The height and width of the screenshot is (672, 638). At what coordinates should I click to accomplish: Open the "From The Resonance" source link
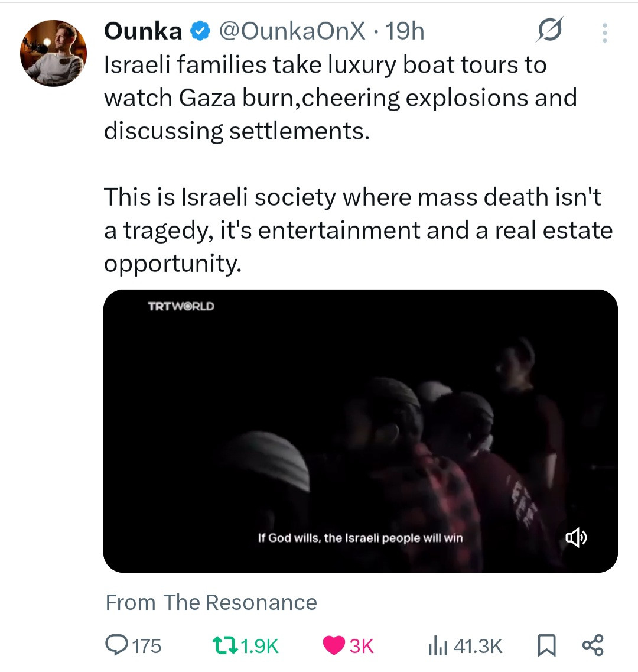[211, 603]
